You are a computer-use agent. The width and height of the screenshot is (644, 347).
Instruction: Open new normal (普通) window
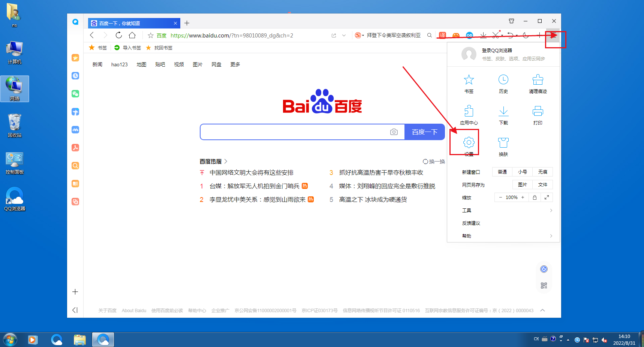coord(502,172)
